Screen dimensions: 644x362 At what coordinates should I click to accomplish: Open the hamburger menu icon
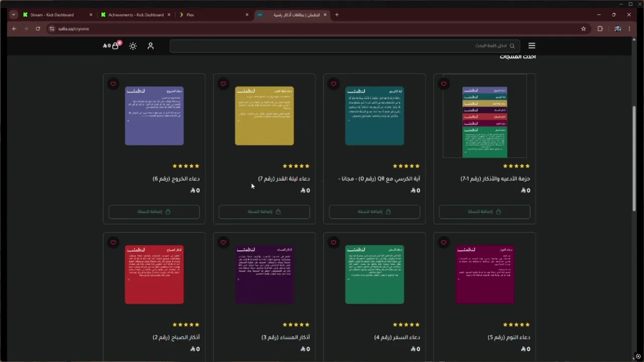pos(532,46)
